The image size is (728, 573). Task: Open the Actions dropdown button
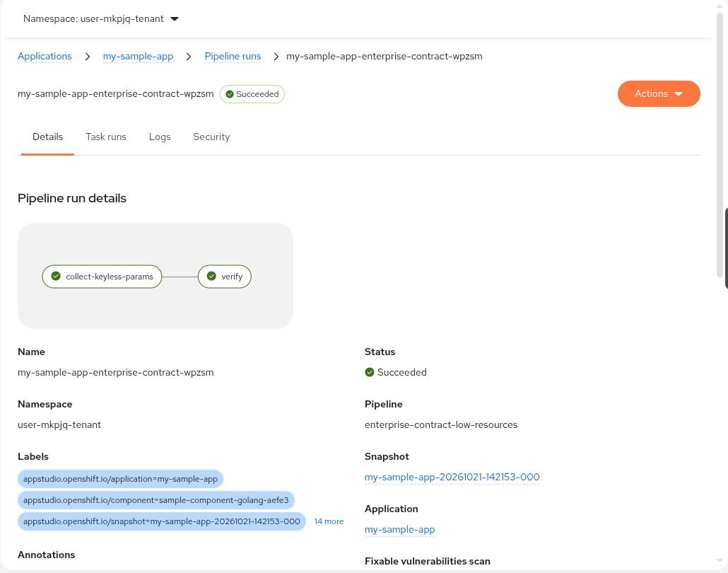point(658,94)
